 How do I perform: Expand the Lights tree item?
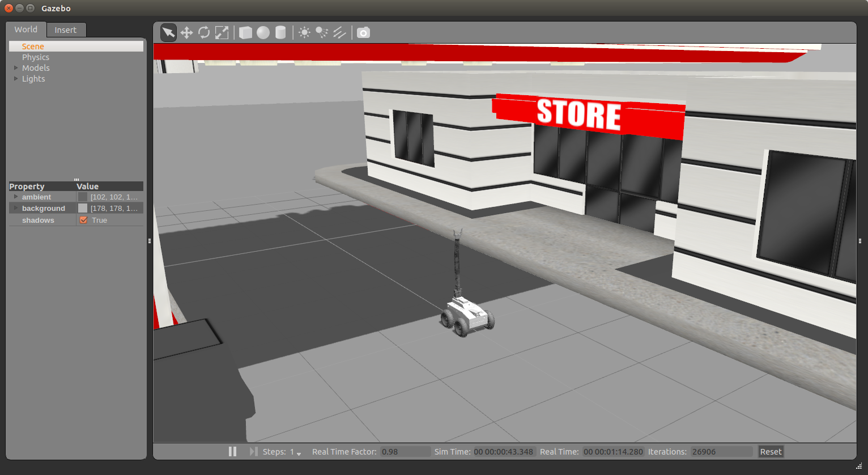pos(16,79)
